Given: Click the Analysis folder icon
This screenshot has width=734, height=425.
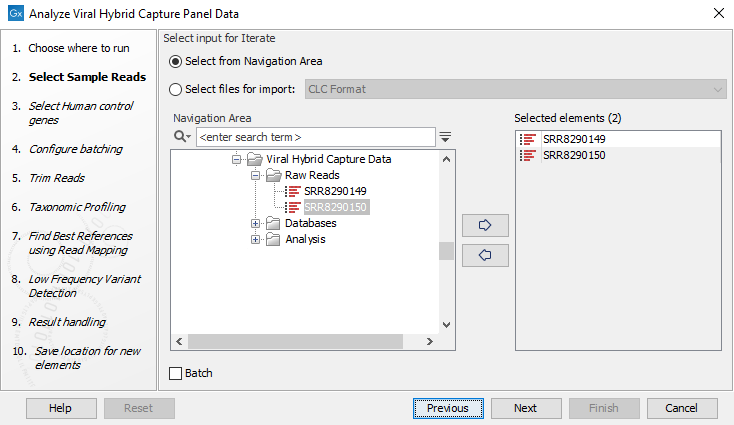Looking at the screenshot, I should pyautogui.click(x=273, y=239).
